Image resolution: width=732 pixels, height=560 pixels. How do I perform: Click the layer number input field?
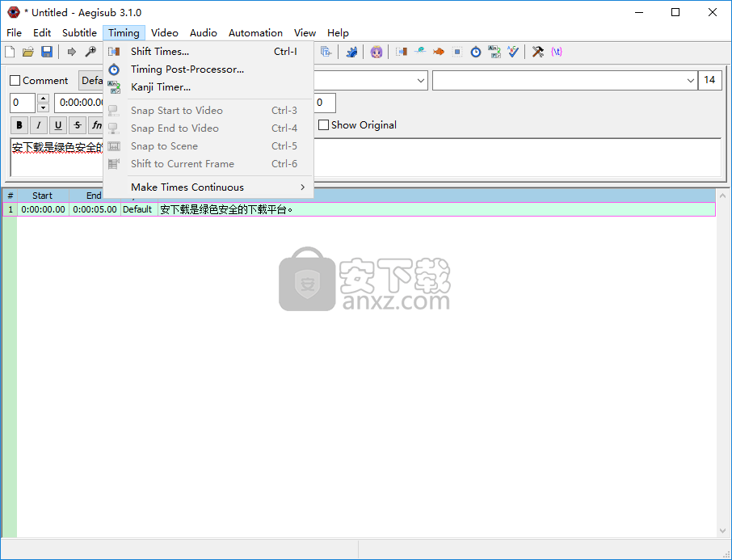(23, 103)
